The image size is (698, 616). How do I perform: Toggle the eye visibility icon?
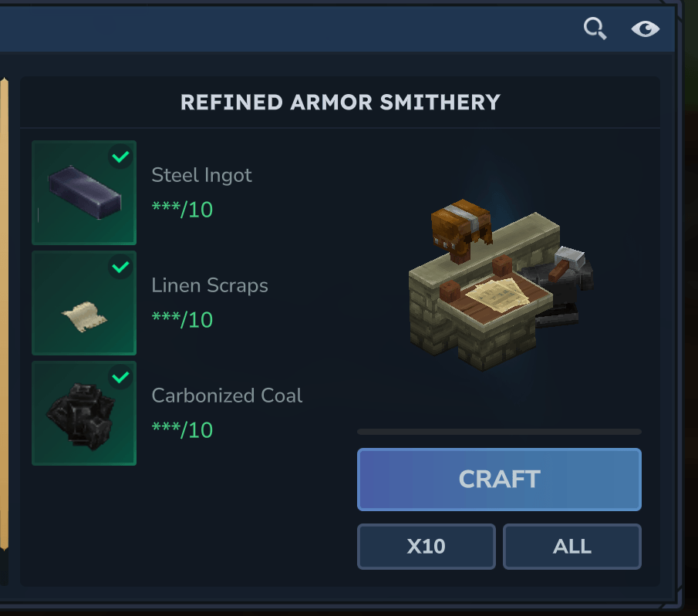[x=645, y=29]
